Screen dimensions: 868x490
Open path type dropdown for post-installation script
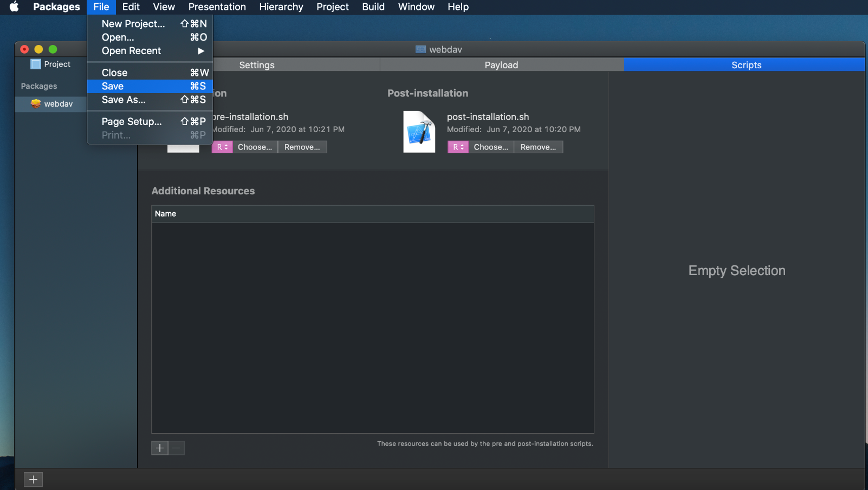pyautogui.click(x=458, y=147)
